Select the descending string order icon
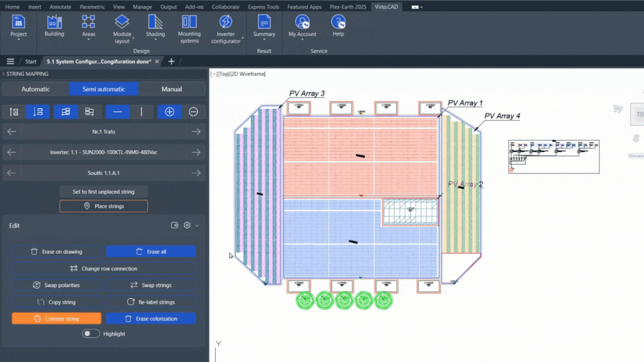Screen dimensions: 644x362 38,112
